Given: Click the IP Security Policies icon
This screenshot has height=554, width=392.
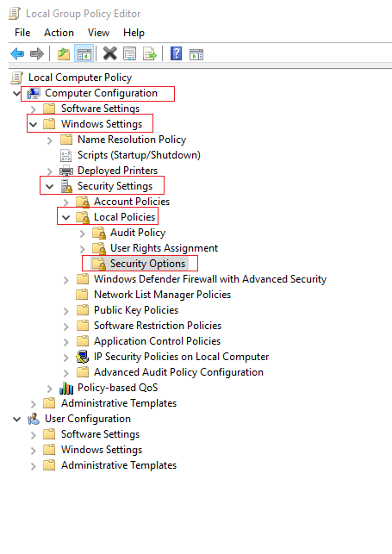Looking at the screenshot, I should pos(83,357).
